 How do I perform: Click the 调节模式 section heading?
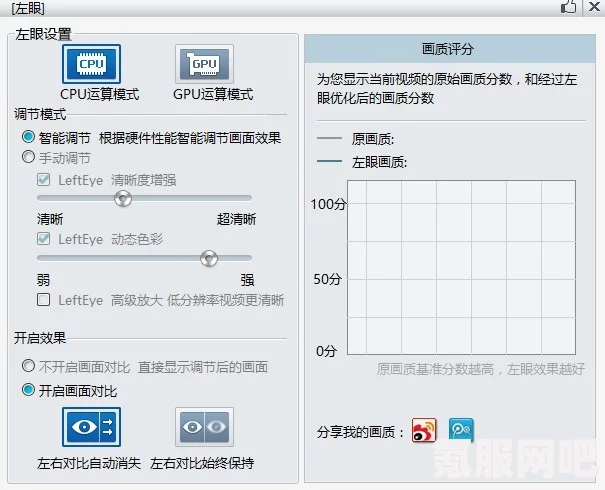(x=40, y=114)
